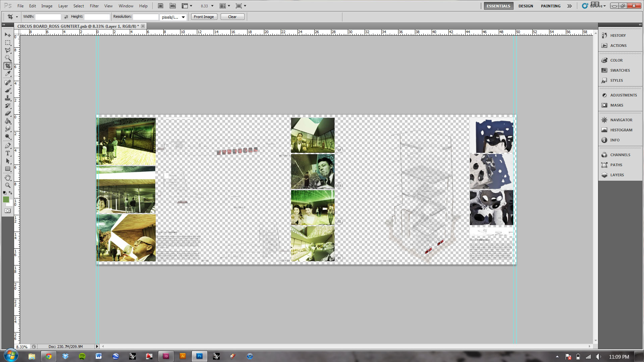Open the Filter menu
Image resolution: width=644 pixels, height=362 pixels.
click(94, 6)
